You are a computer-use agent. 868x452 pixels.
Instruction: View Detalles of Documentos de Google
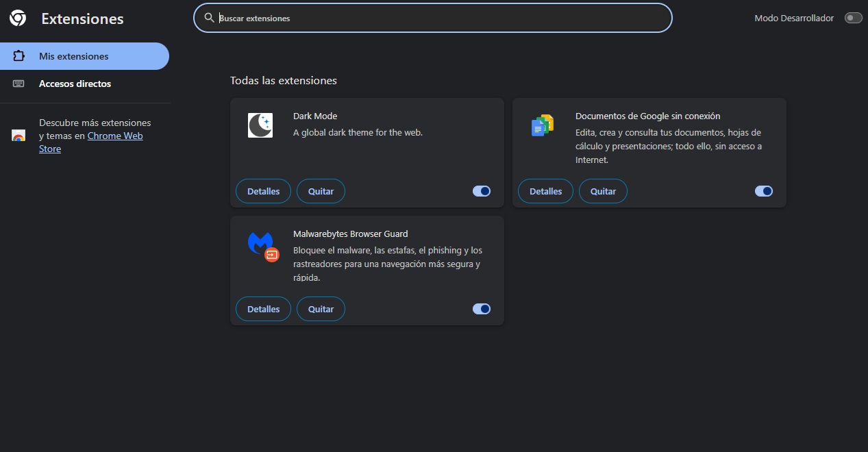click(x=545, y=191)
